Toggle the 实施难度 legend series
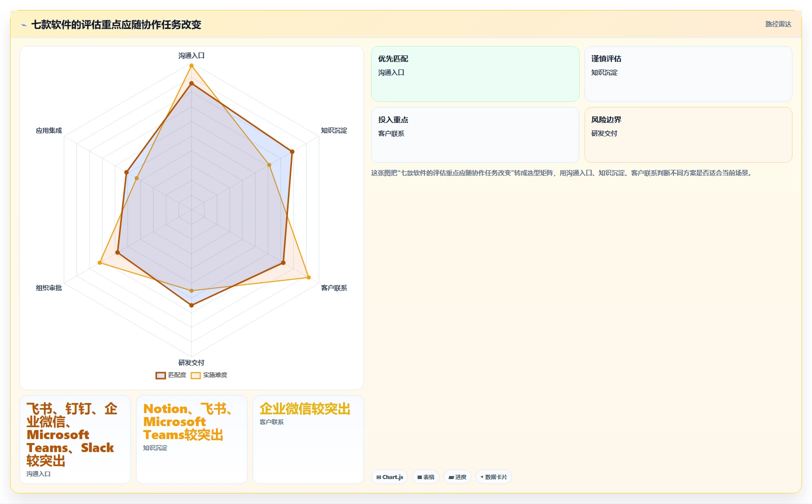Viewport: 812px width, 504px height. coord(209,375)
